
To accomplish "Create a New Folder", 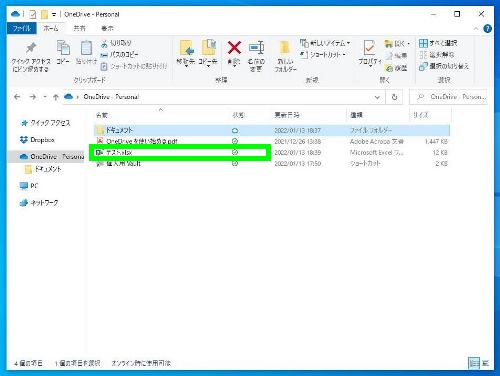I will coord(285,56).
